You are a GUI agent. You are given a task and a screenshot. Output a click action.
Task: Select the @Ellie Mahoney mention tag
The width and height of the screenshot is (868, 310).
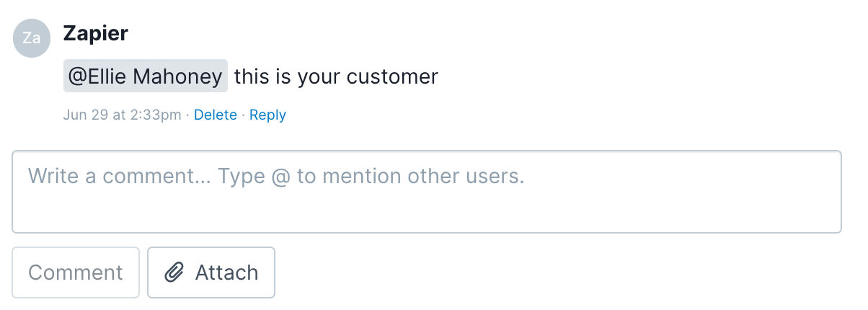[146, 76]
